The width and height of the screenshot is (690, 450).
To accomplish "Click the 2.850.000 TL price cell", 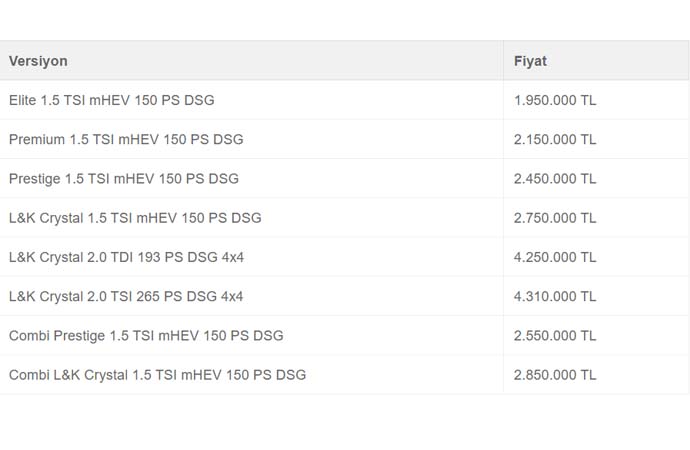I will tap(596, 375).
